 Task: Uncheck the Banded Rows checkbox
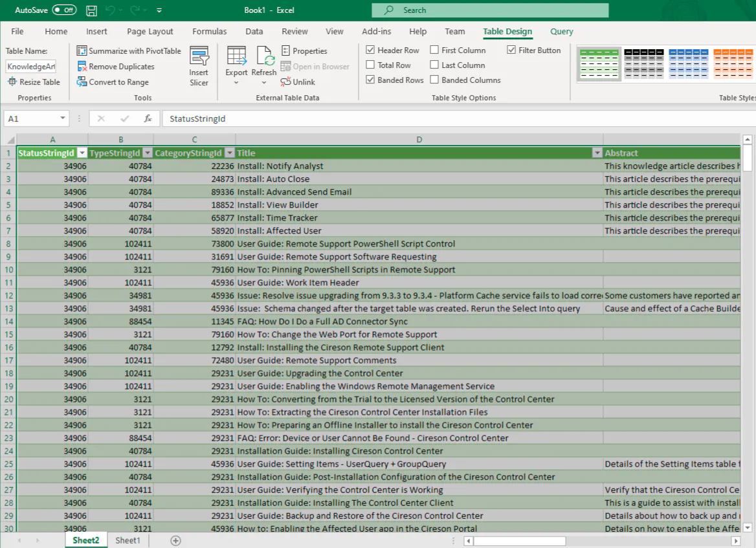[370, 80]
